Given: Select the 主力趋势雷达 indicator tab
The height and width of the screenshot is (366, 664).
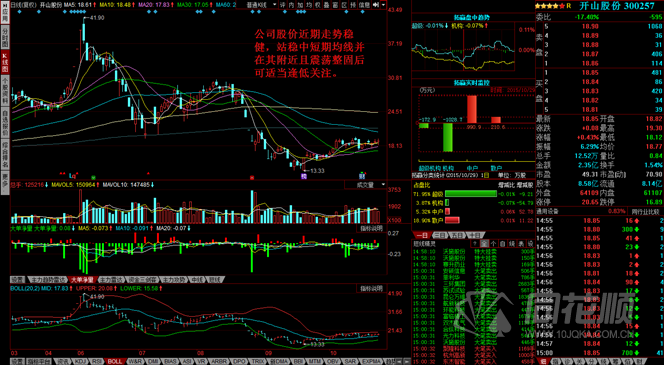Looking at the screenshot, I should click(48, 280).
